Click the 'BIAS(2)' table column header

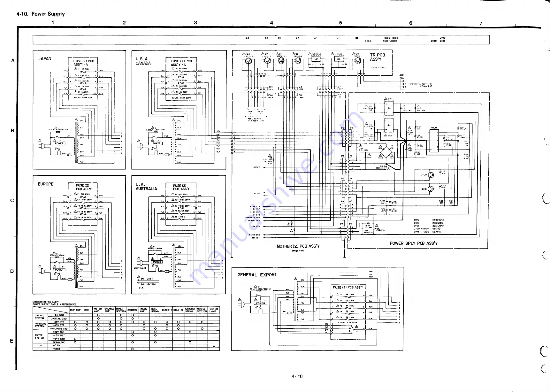pos(178,310)
